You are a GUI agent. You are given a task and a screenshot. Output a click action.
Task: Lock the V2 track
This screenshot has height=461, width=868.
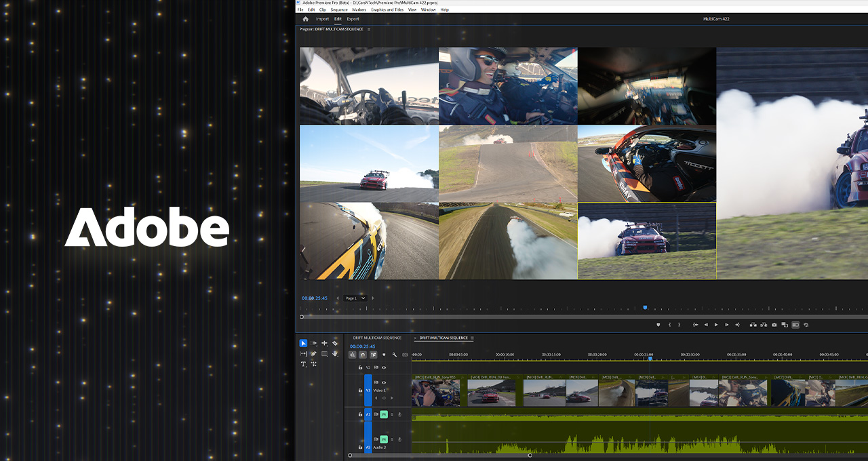[x=359, y=367]
